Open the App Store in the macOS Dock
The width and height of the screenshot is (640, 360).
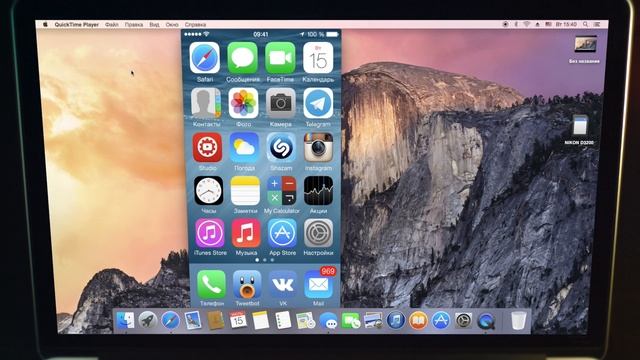coord(441,320)
